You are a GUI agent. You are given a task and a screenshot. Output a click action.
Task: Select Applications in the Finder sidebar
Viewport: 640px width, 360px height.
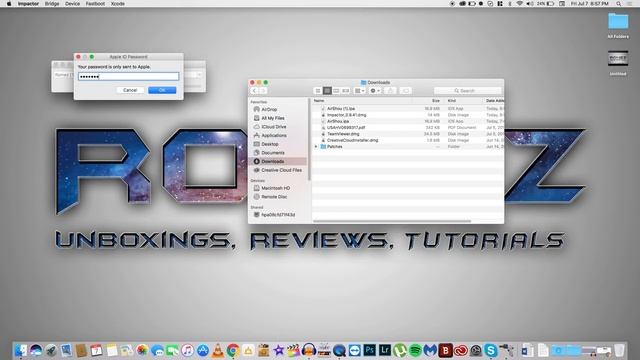pyautogui.click(x=274, y=136)
